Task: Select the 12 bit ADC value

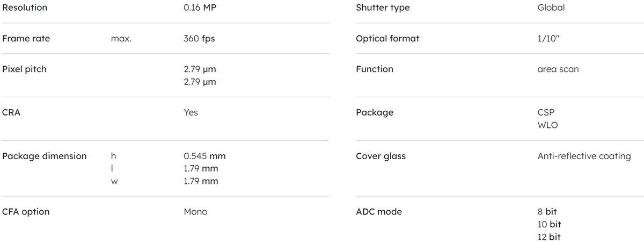Action: click(x=549, y=237)
